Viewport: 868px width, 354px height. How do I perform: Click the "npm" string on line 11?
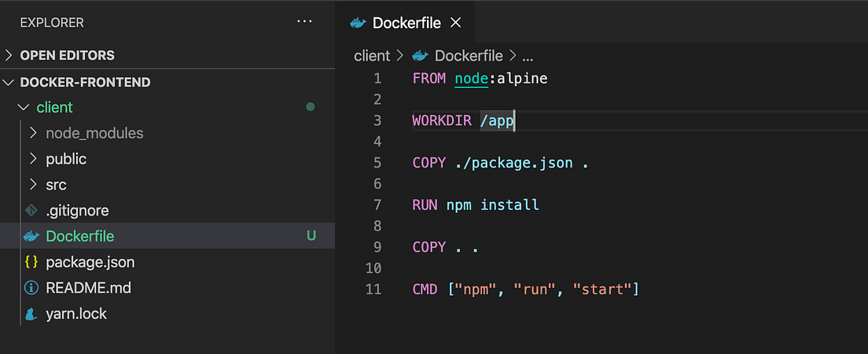476,289
